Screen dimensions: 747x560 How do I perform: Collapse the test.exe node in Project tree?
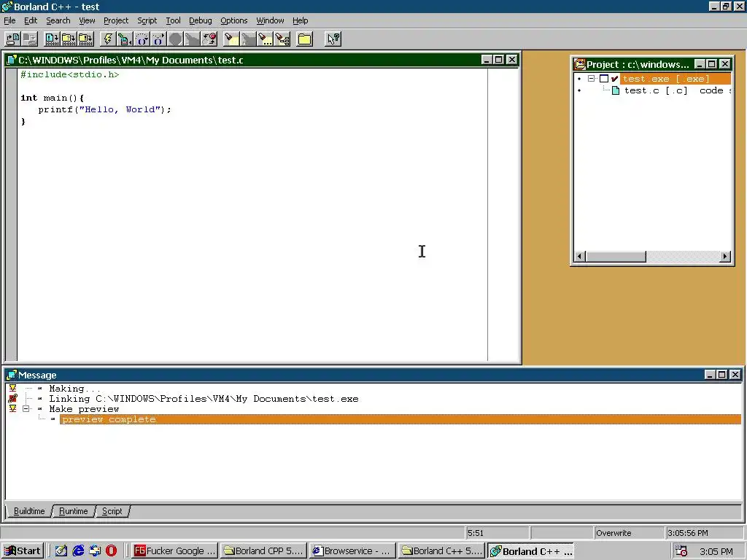pyautogui.click(x=591, y=79)
